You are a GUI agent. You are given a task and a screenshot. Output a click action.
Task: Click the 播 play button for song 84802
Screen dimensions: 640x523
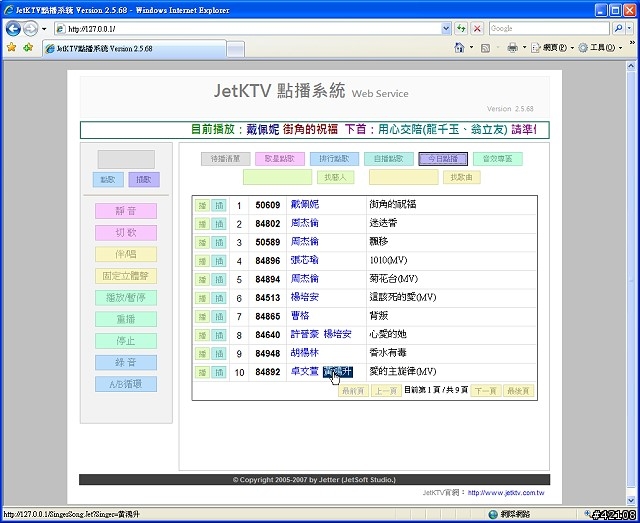(202, 224)
